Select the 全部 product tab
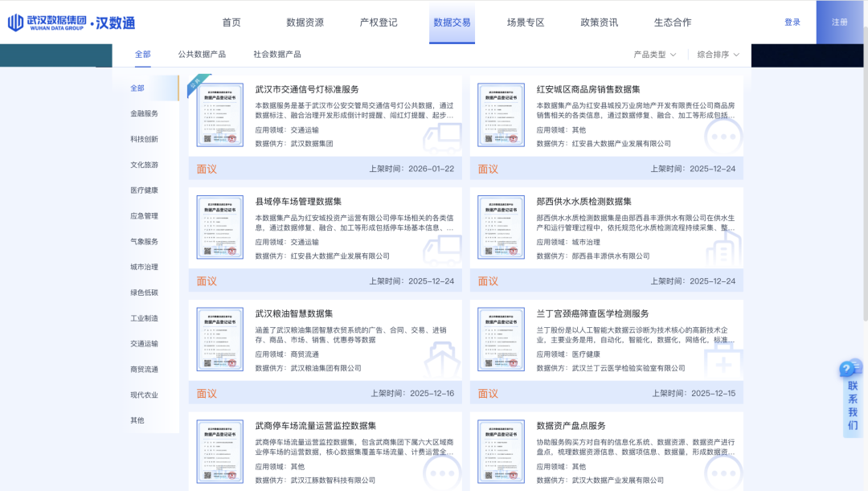This screenshot has width=868, height=491. pyautogui.click(x=143, y=55)
